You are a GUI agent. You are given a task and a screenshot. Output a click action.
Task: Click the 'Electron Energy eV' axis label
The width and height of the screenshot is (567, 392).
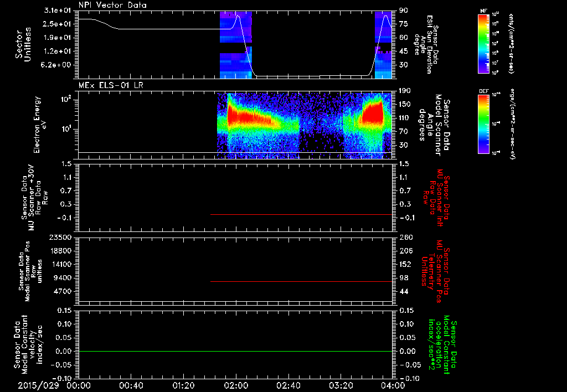40,125
